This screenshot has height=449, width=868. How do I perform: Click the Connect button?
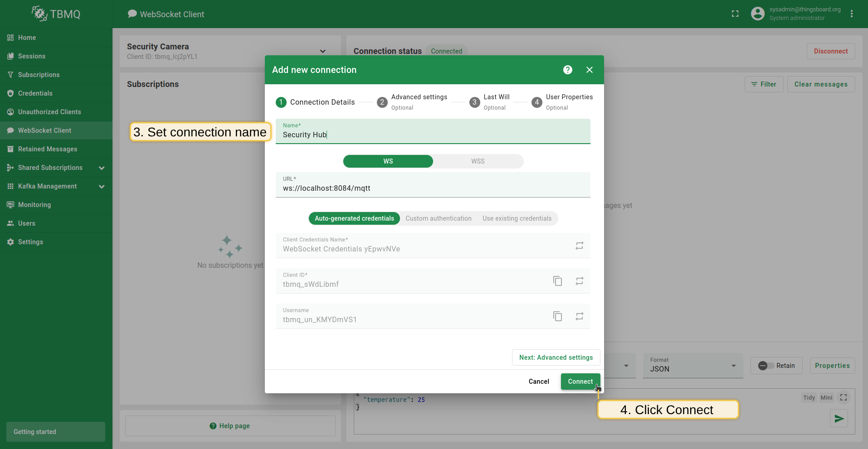coord(580,381)
